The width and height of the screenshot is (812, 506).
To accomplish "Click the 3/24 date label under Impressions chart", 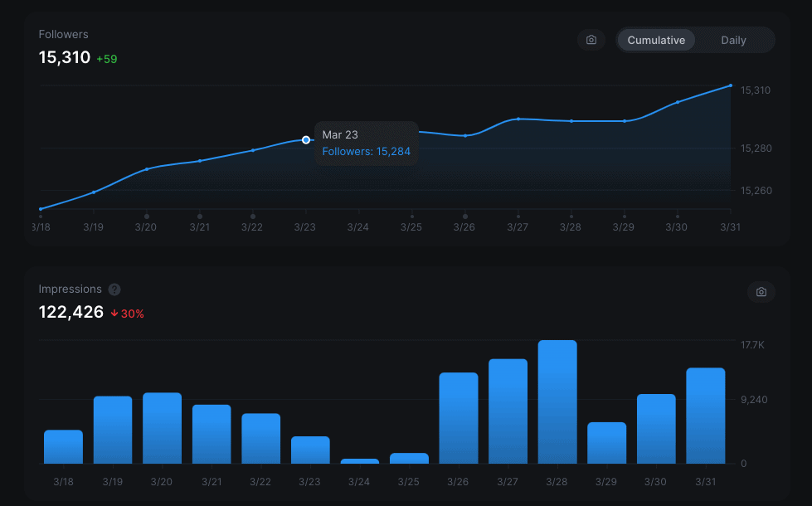I will (x=359, y=482).
